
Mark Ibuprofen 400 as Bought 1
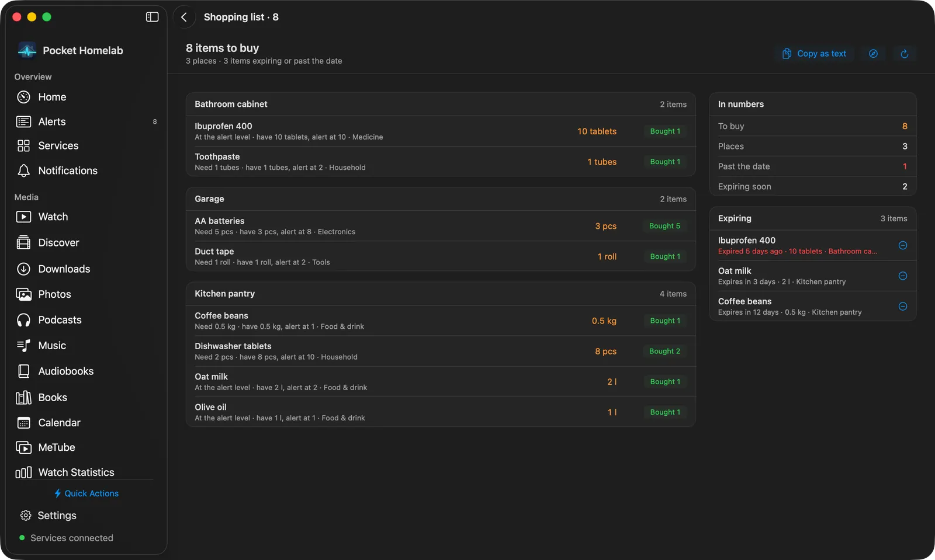[665, 131]
